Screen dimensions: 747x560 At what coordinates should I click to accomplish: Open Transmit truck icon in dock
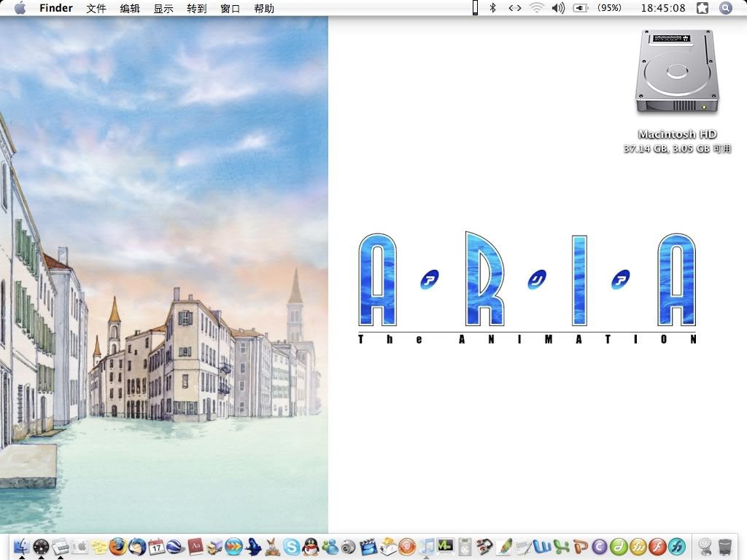pos(214,547)
